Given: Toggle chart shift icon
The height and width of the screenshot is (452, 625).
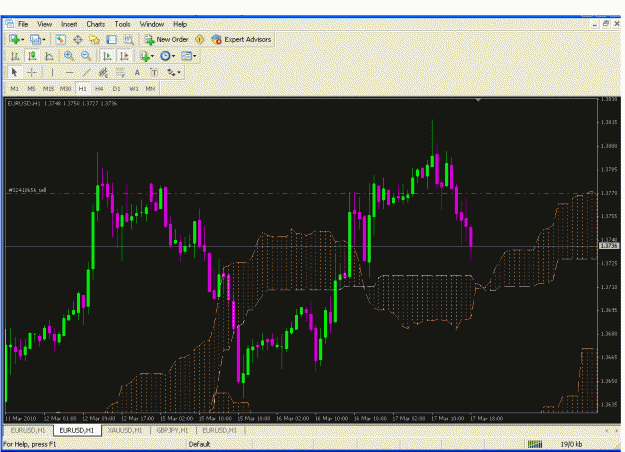Looking at the screenshot, I should tap(124, 56).
